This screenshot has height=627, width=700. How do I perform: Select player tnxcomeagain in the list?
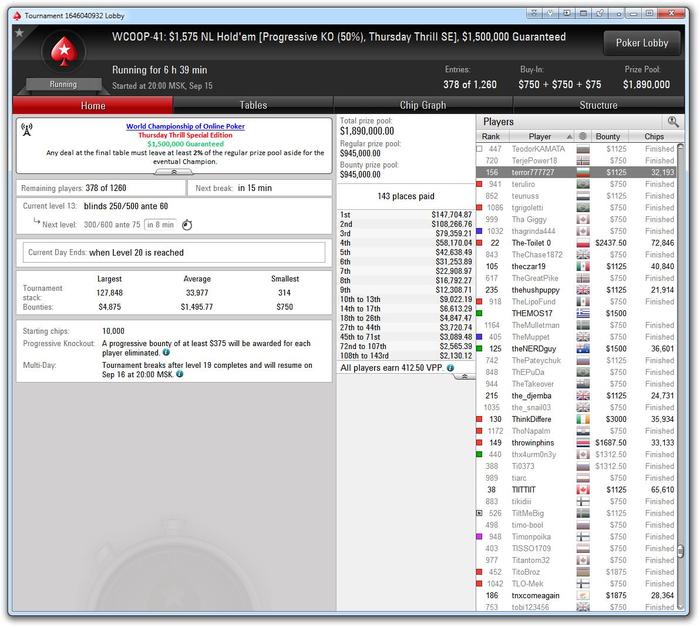tap(576, 596)
